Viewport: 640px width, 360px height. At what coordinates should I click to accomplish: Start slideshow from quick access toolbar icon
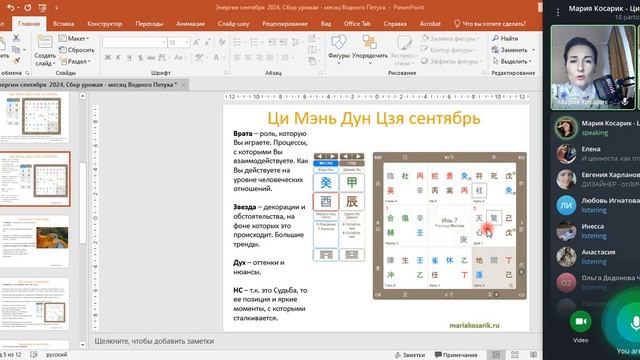point(42,7)
